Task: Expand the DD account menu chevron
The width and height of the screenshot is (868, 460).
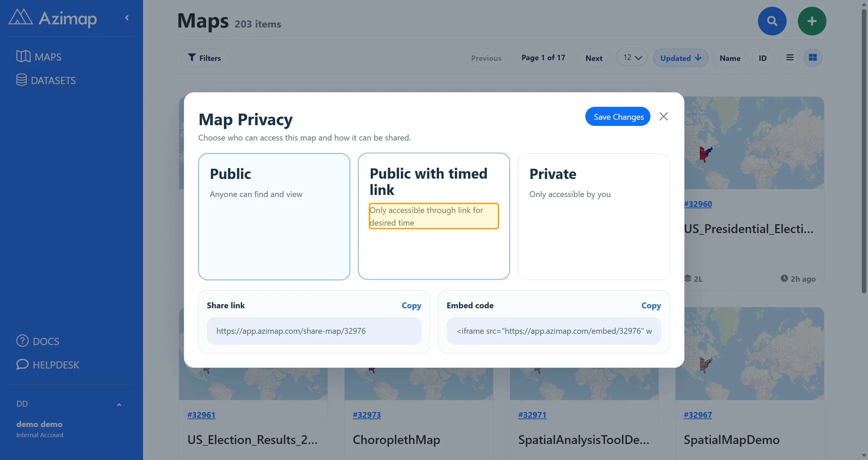Action: [119, 405]
